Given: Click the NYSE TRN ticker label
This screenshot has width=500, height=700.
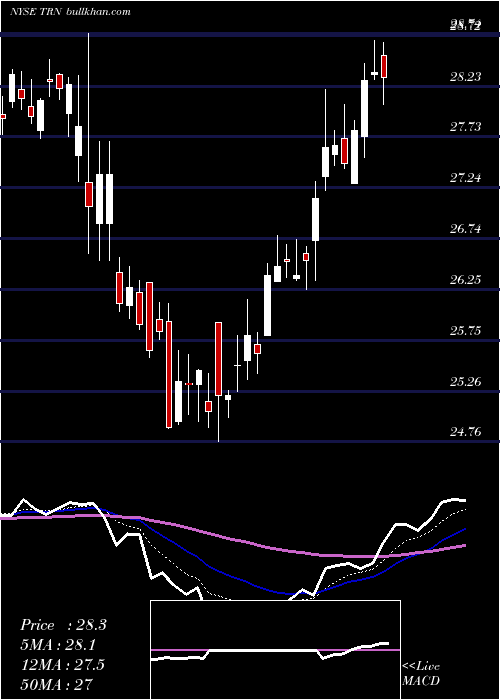Looking at the screenshot, I should (x=37, y=11).
